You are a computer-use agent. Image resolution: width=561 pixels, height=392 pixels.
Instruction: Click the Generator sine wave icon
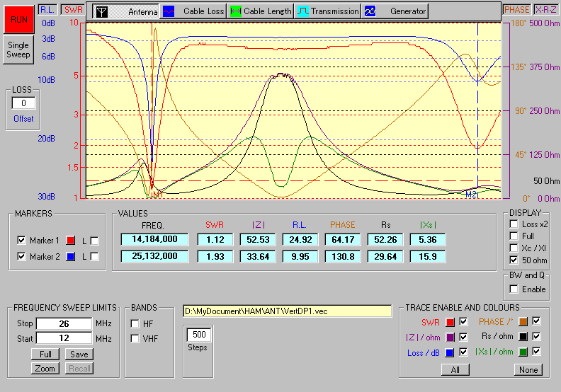370,11
